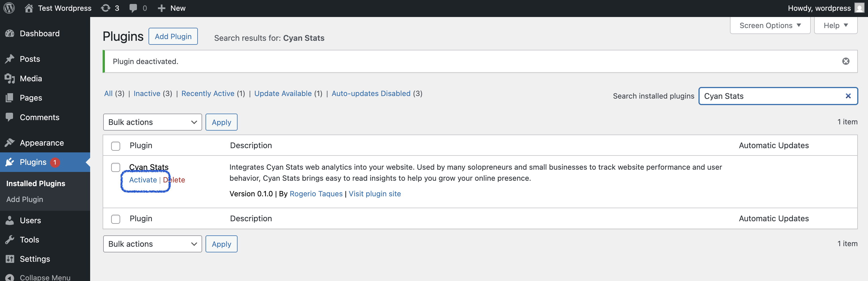Open the New menu in admin bar
Viewport: 868px width, 281px height.
tap(172, 8)
